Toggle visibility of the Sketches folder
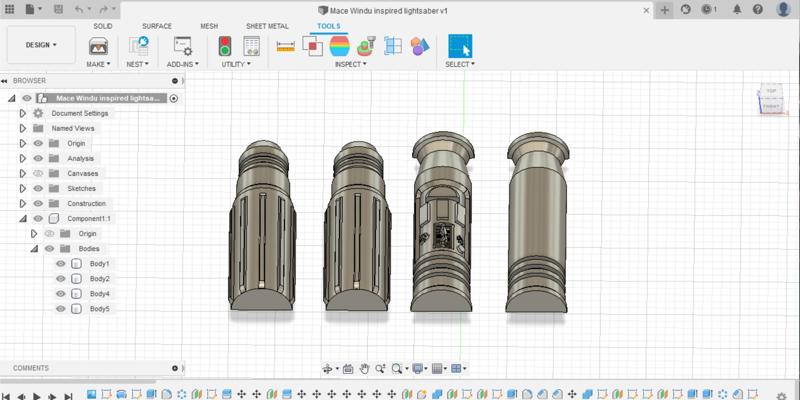This screenshot has width=800, height=400. [x=38, y=188]
